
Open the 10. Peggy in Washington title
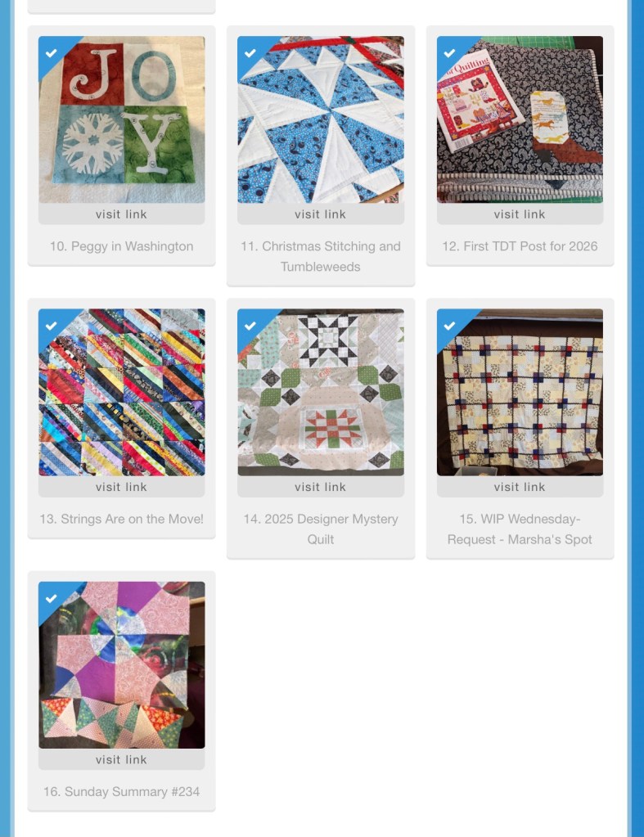tap(122, 246)
